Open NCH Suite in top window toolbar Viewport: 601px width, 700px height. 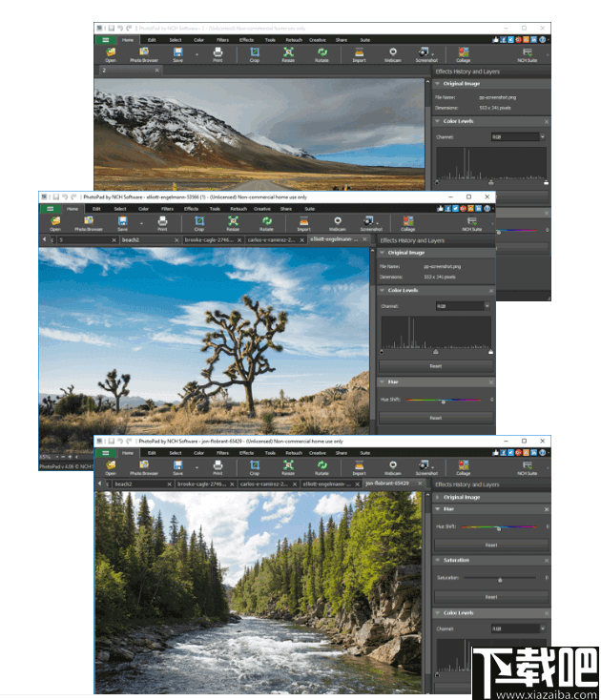(528, 54)
